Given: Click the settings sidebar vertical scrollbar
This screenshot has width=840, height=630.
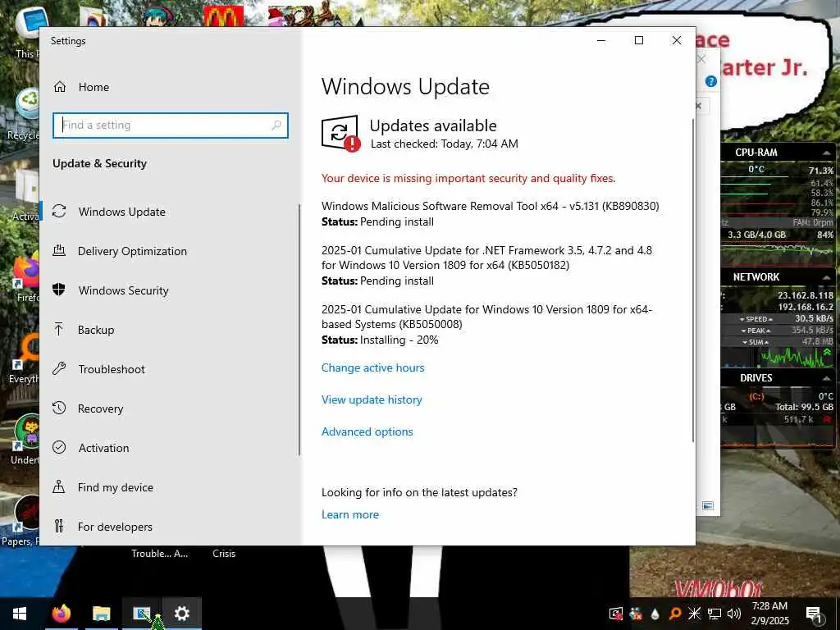Looking at the screenshot, I should (x=299, y=330).
